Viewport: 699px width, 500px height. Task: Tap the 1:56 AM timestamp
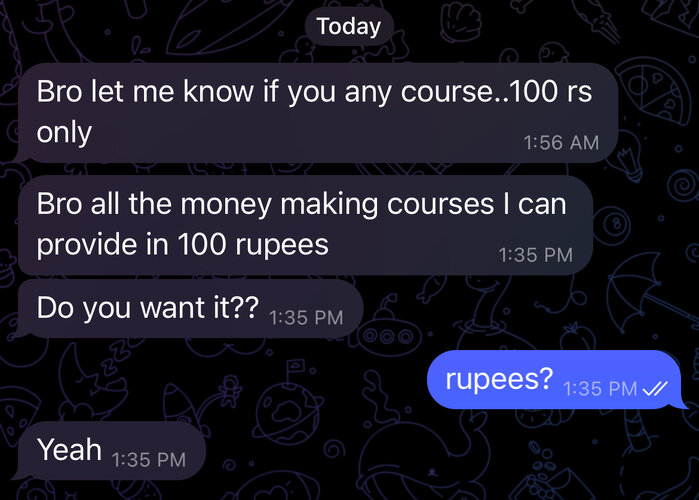(x=561, y=143)
